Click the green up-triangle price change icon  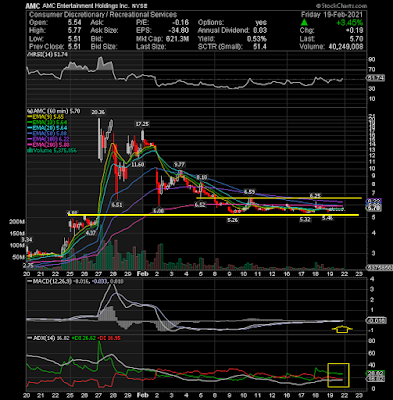point(304,23)
